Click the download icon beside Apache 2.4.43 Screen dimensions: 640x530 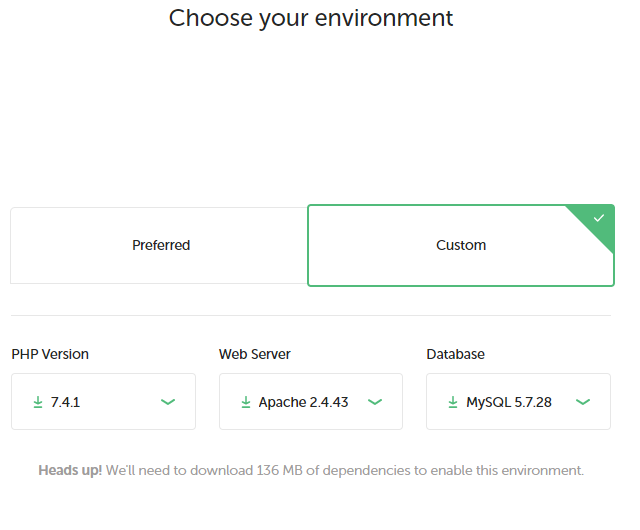pyautogui.click(x=246, y=402)
